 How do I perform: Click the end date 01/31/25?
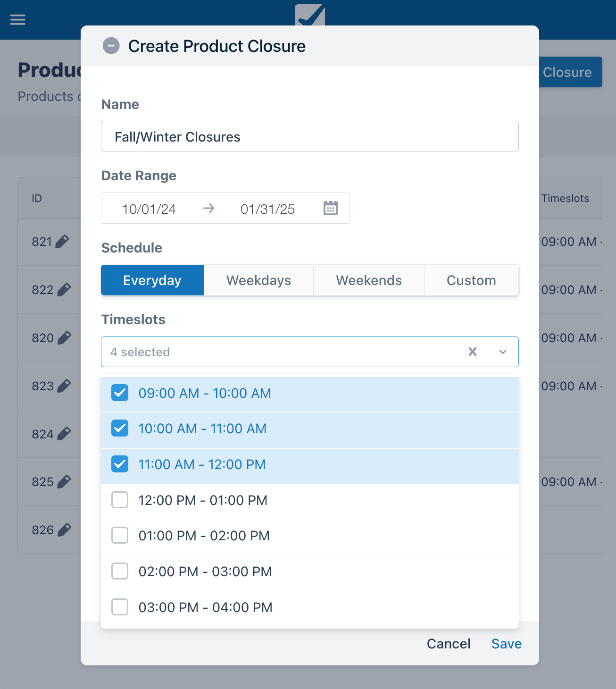click(267, 209)
